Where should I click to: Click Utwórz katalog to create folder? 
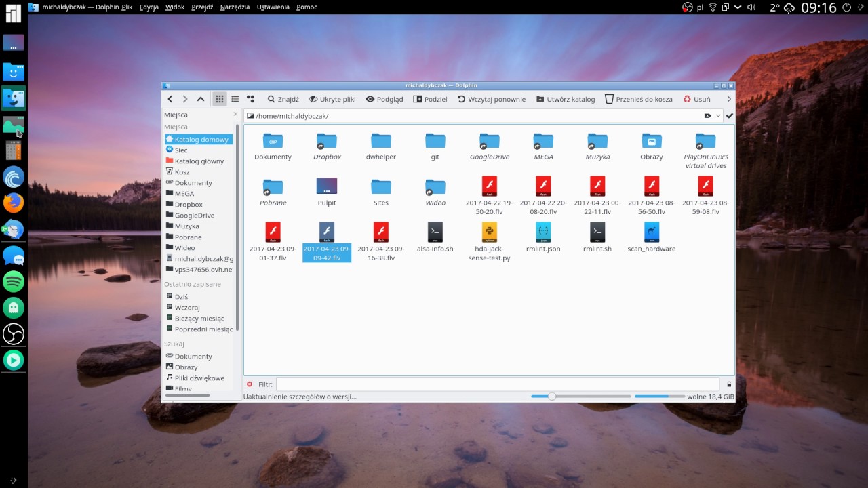click(566, 99)
